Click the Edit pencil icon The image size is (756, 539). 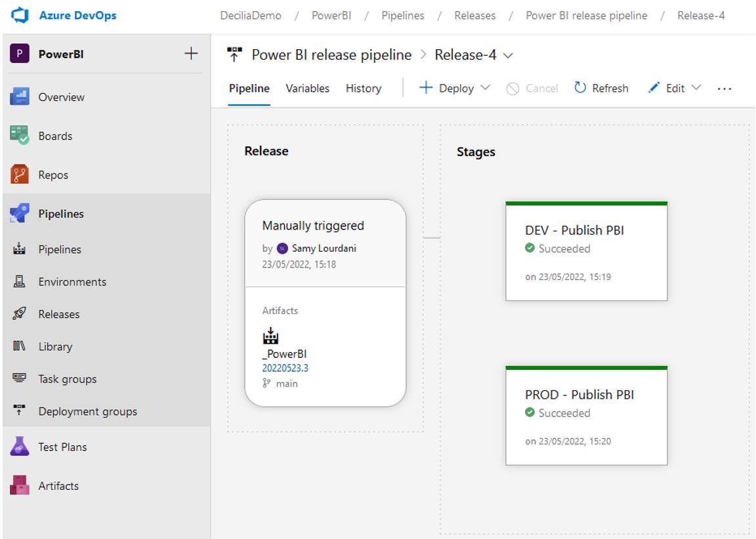tap(654, 88)
